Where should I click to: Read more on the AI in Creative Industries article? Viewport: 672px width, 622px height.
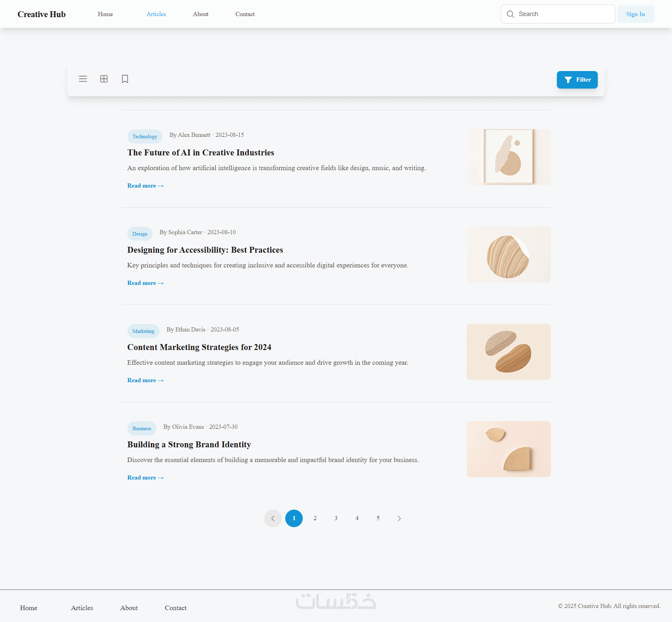coord(145,186)
